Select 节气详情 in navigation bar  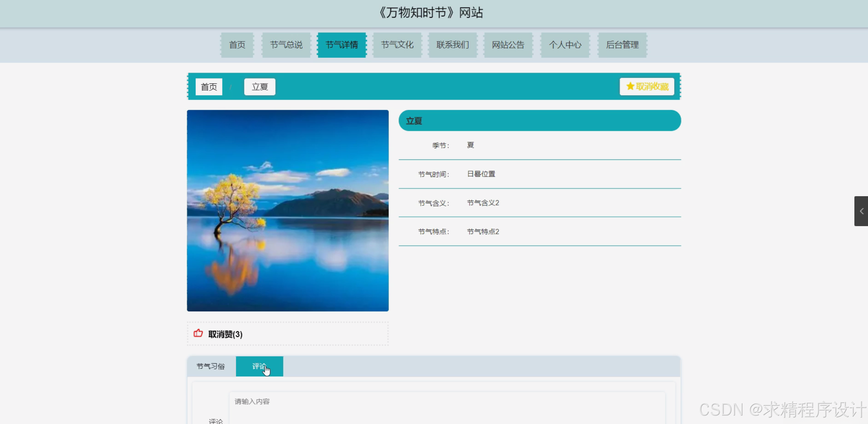[342, 45]
